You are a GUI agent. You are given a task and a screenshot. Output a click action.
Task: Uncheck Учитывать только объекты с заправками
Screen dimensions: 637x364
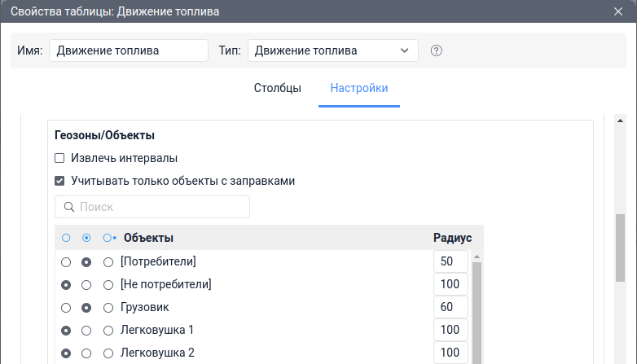coord(59,181)
